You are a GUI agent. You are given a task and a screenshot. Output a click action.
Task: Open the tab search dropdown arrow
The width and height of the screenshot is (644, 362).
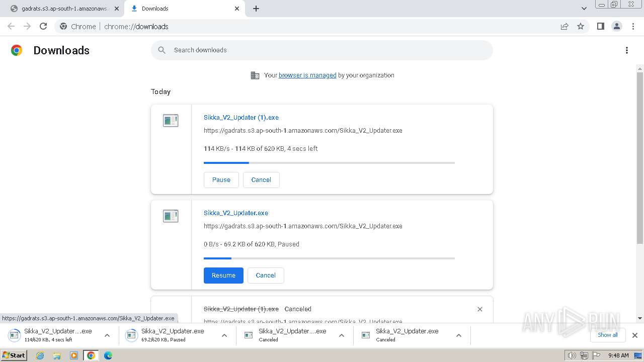tap(584, 9)
